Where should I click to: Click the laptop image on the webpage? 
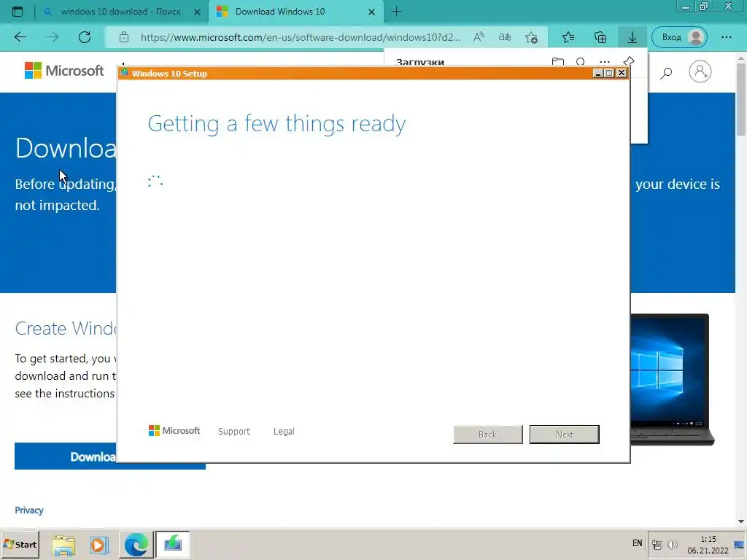(x=672, y=379)
